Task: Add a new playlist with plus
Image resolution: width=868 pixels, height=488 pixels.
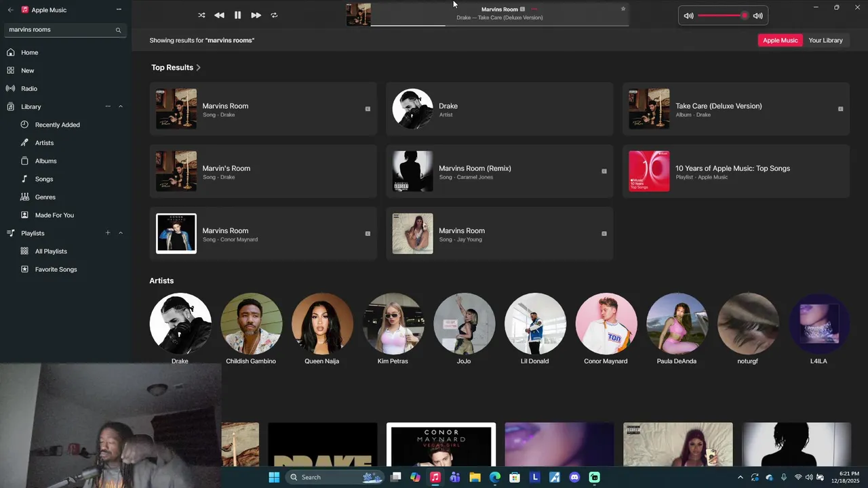Action: pyautogui.click(x=108, y=233)
